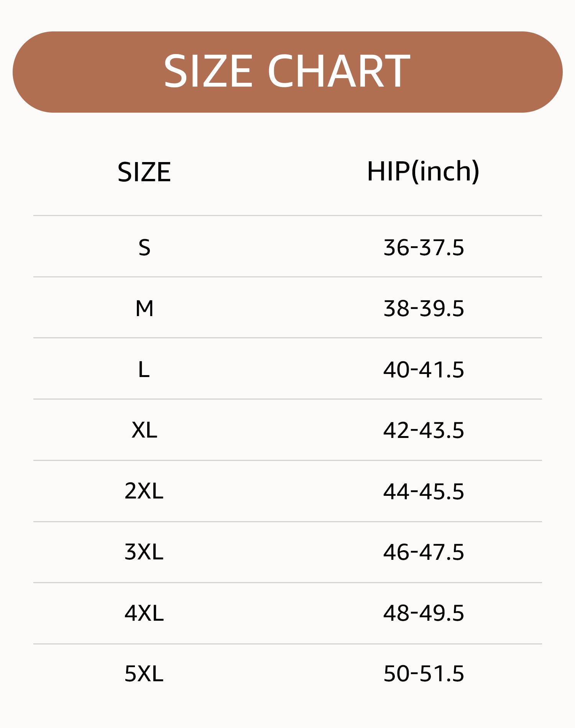Image resolution: width=575 pixels, height=728 pixels.
Task: Select the 2XL size row label
Action: coord(144,491)
